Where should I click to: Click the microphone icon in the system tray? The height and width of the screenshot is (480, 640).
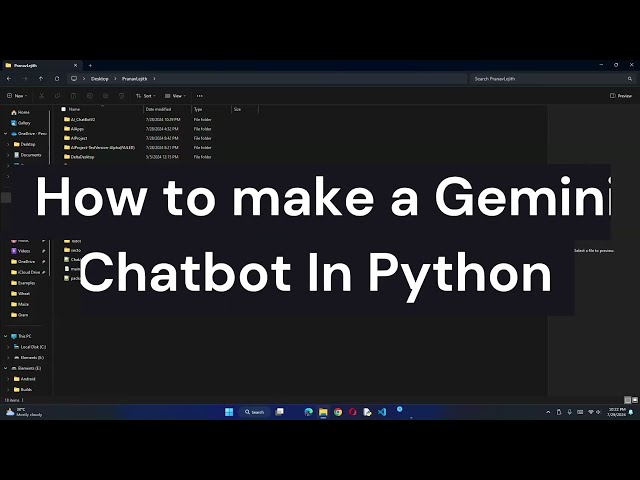click(569, 412)
